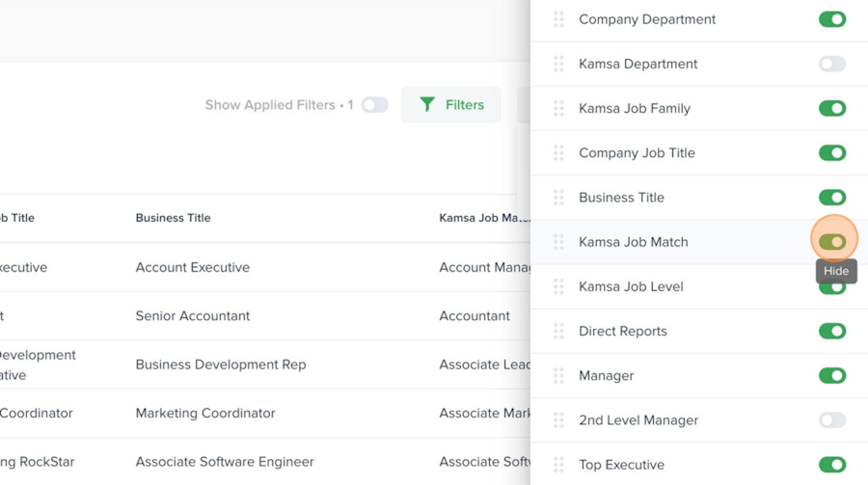The width and height of the screenshot is (868, 485).
Task: Open the Filters button
Action: pos(451,104)
